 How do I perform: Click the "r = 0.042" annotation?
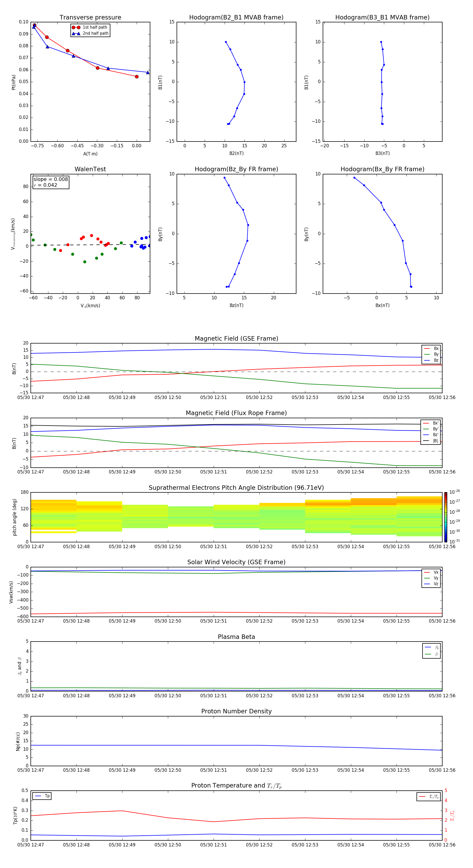pyautogui.click(x=45, y=185)
